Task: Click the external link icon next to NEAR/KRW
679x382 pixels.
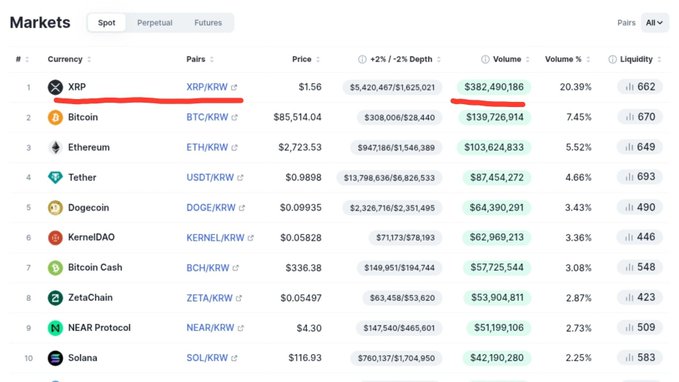Action: (241, 328)
